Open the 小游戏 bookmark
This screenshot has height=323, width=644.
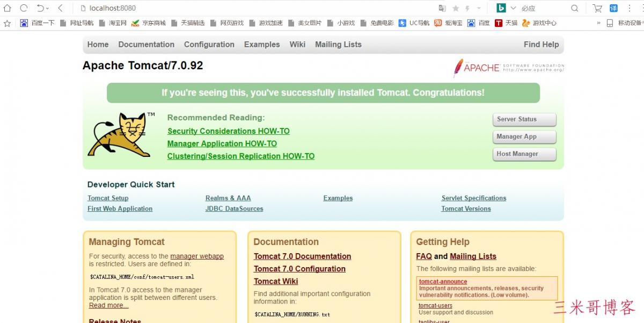341,23
